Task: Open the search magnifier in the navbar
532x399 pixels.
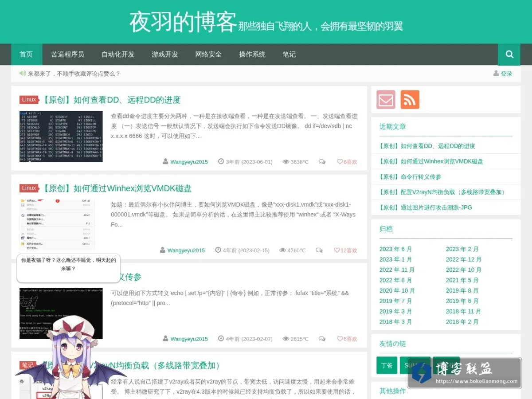Action: coord(509,55)
